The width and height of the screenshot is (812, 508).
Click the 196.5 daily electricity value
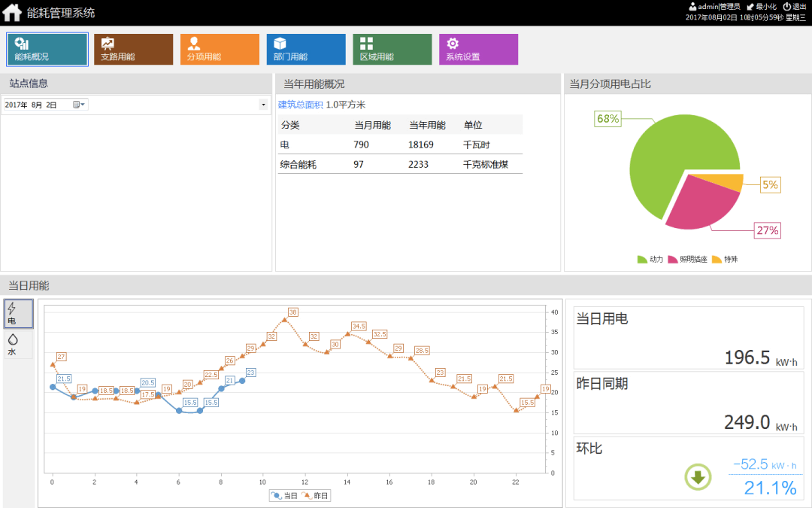[x=747, y=357]
